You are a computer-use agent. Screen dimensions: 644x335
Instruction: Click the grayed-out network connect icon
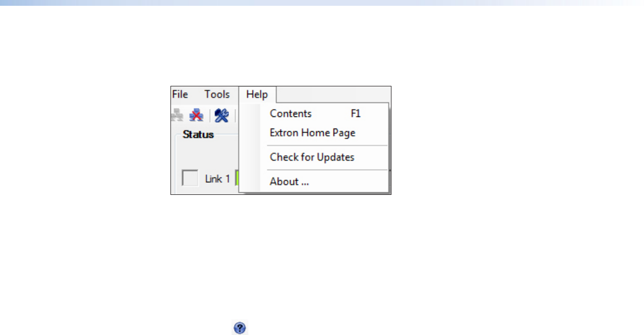coord(176,115)
